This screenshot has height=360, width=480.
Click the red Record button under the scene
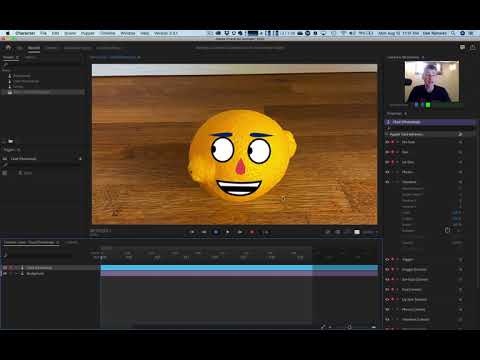(252, 232)
